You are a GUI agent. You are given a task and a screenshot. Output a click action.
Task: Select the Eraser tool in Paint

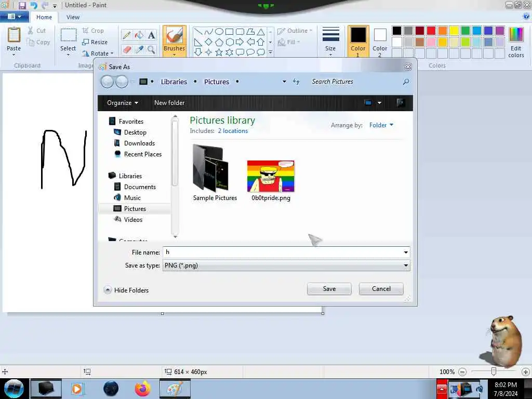click(127, 49)
